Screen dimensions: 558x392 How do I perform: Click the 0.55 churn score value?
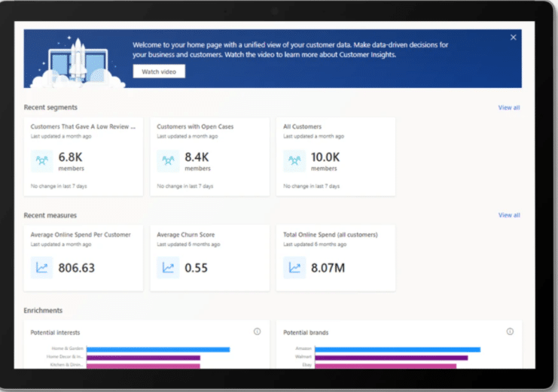click(196, 268)
